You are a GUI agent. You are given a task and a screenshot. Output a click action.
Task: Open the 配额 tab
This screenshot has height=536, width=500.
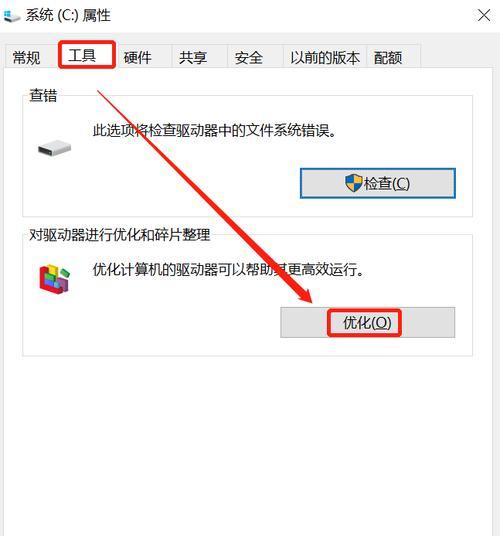(x=388, y=57)
